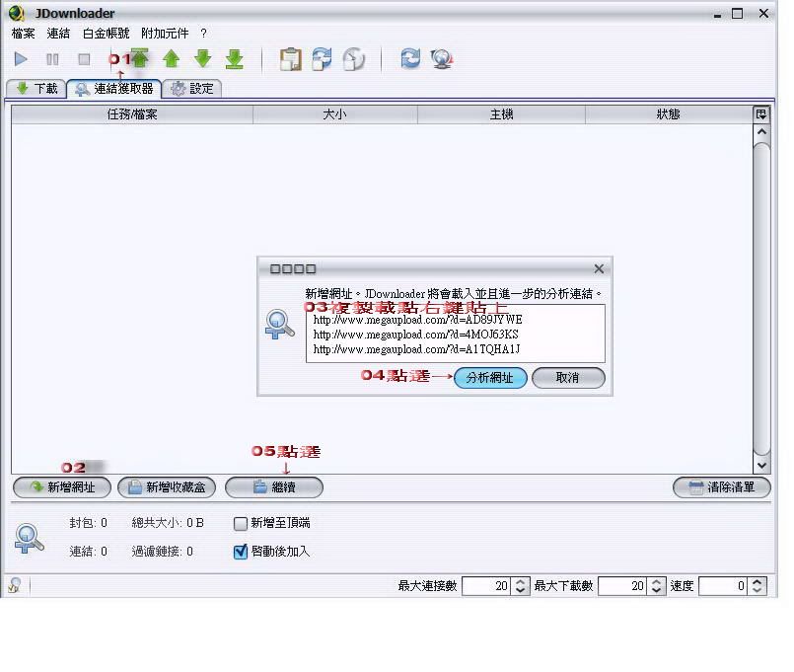
Task: Click the URL ending in 4MOJ63KS
Action: click(x=415, y=335)
